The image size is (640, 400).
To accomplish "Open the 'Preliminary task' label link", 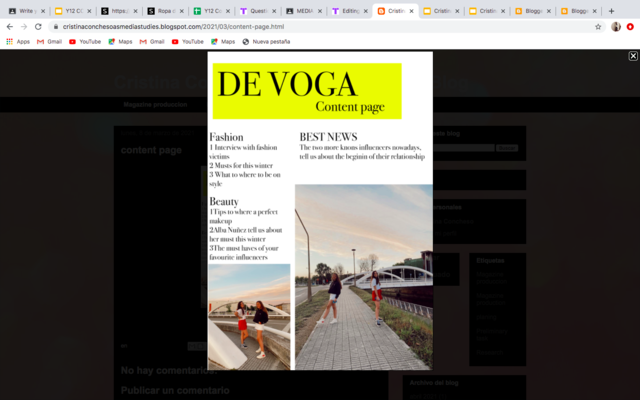I will click(x=492, y=335).
